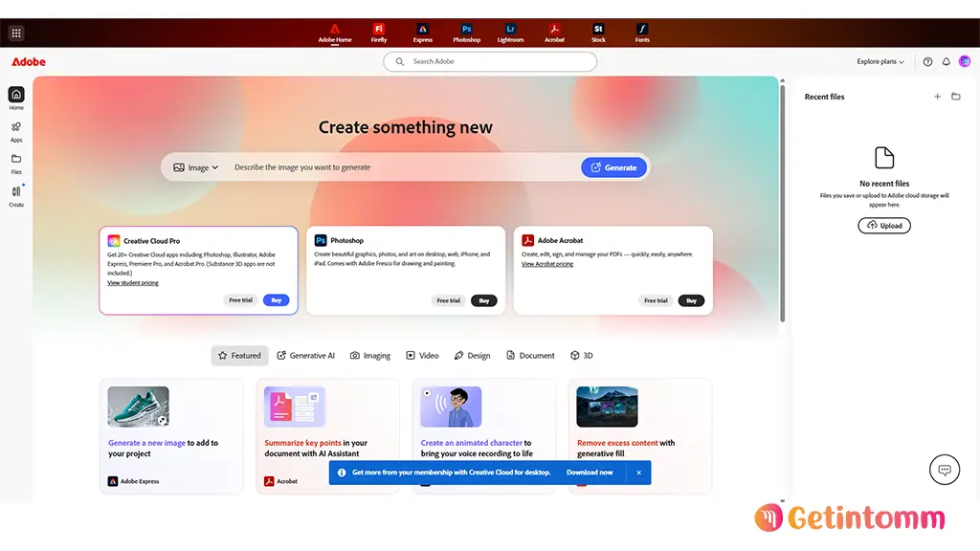The height and width of the screenshot is (551, 980).
Task: Expand the Image type dropdown
Action: 195,167
